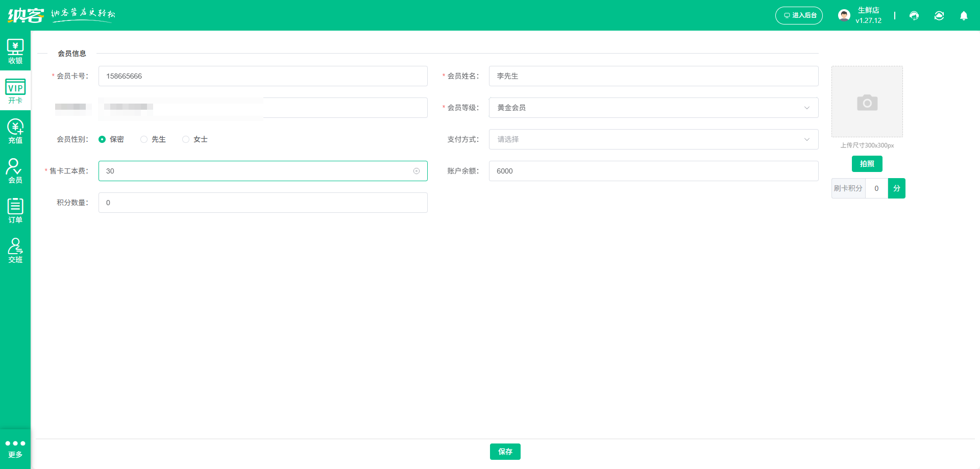Click the 保存 save button
The height and width of the screenshot is (469, 980).
point(505,452)
